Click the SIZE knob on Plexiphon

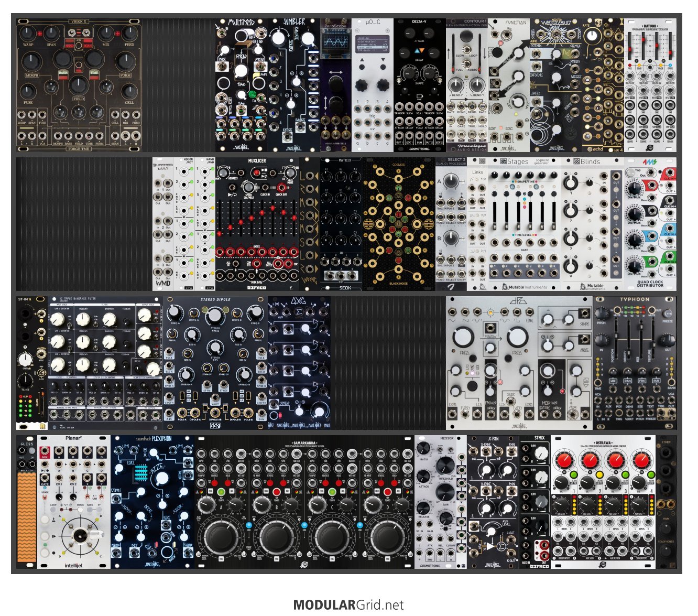pos(163,478)
